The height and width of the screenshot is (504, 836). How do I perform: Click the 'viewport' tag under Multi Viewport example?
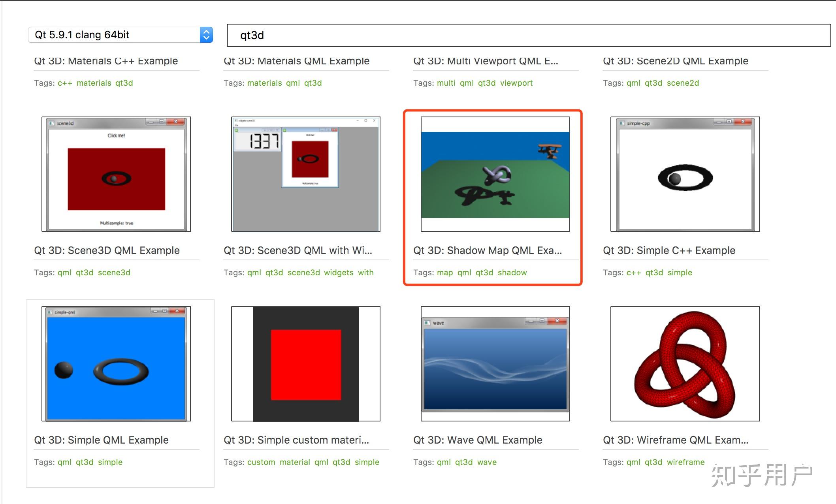point(516,83)
